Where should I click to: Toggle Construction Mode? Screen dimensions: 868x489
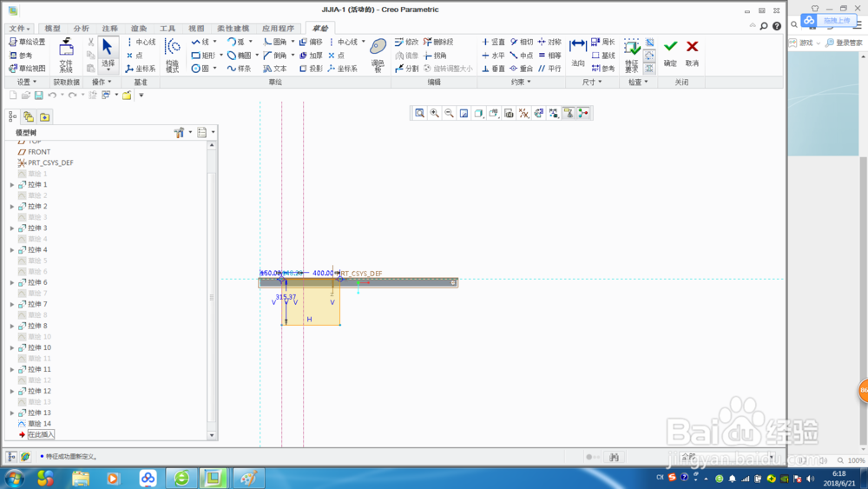(172, 55)
